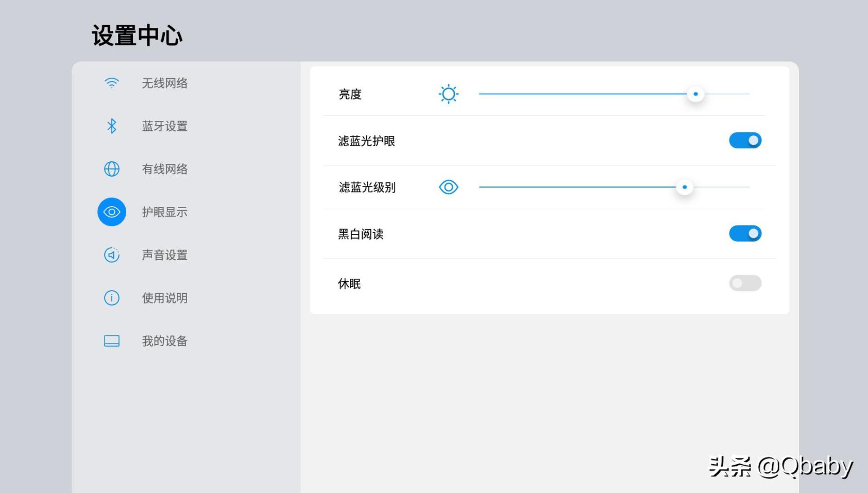Viewport: 868px width, 493px height.
Task: Click the sun icon next to 亮度
Action: (448, 94)
